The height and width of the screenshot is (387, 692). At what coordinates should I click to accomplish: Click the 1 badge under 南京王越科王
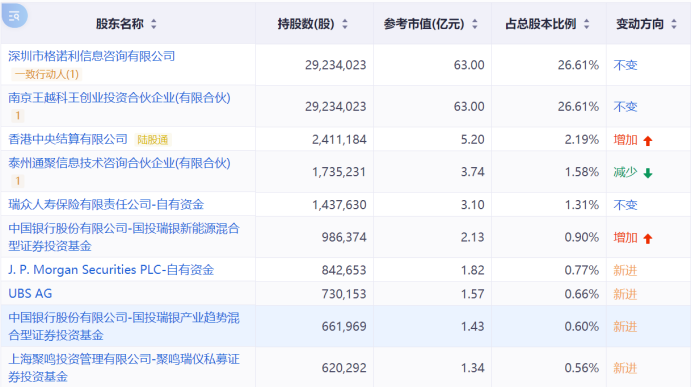pyautogui.click(x=18, y=116)
